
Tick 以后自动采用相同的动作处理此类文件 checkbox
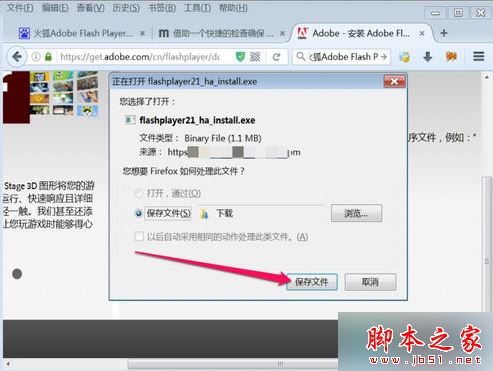[x=139, y=237]
